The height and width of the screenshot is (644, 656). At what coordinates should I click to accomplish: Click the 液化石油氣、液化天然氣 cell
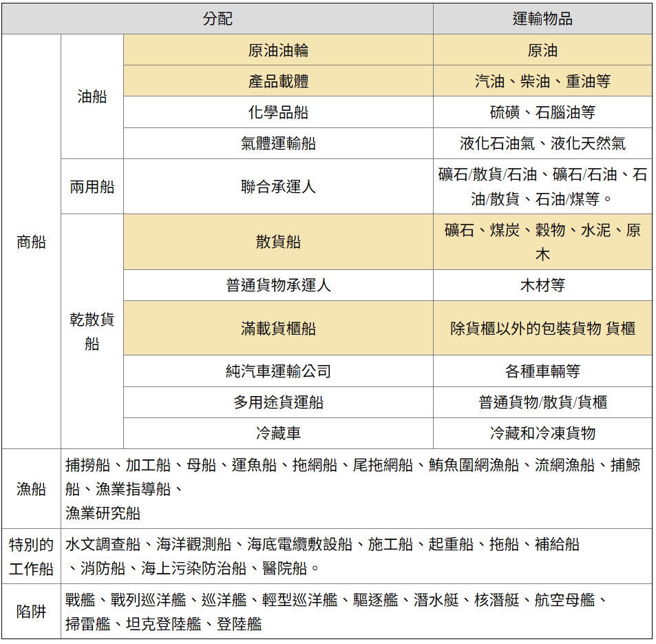542,143
